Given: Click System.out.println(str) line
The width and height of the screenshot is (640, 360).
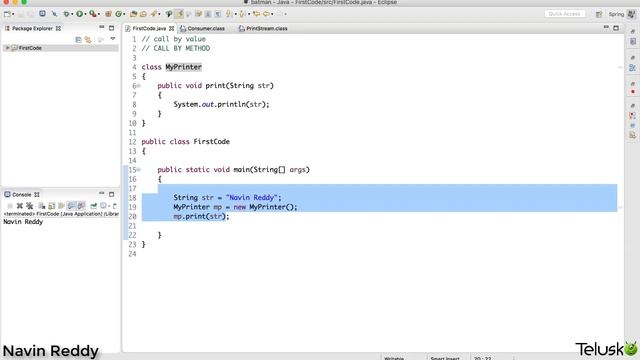Looking at the screenshot, I should point(221,104).
